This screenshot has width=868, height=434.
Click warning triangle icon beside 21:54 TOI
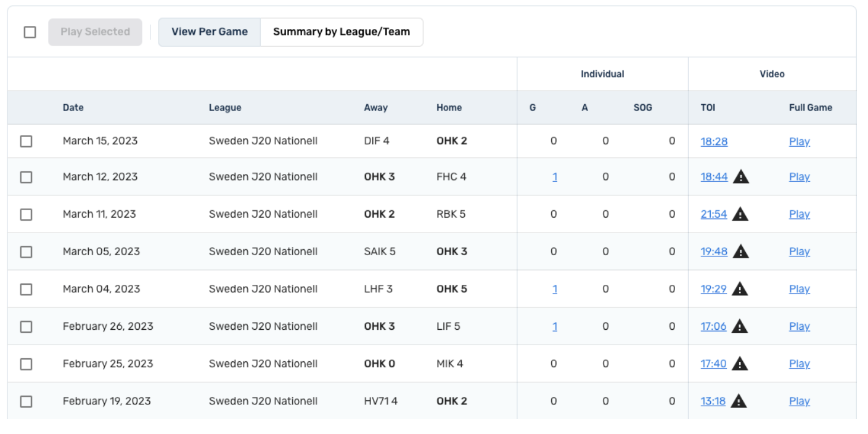pos(740,215)
